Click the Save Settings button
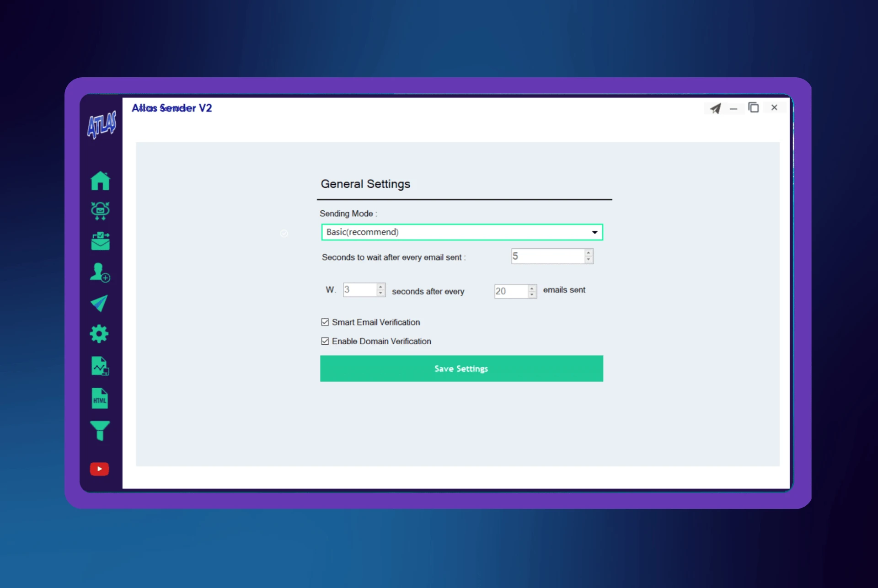 461,369
